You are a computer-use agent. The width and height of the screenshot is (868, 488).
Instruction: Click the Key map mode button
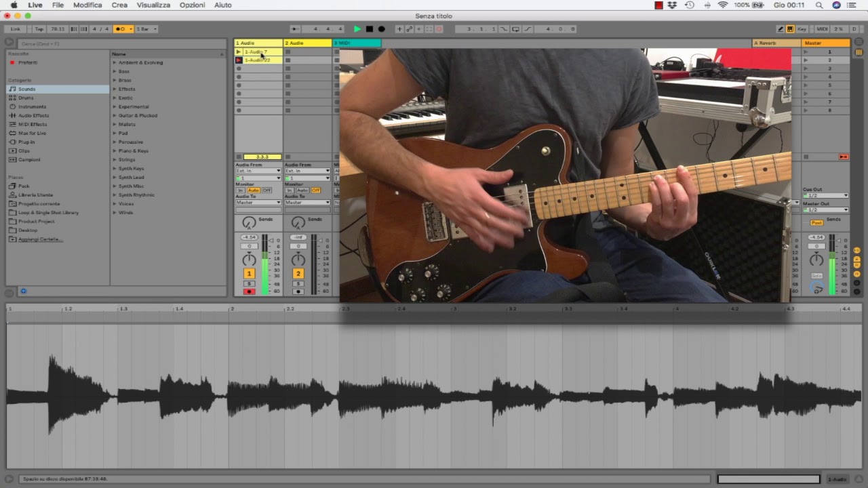pyautogui.click(x=802, y=29)
